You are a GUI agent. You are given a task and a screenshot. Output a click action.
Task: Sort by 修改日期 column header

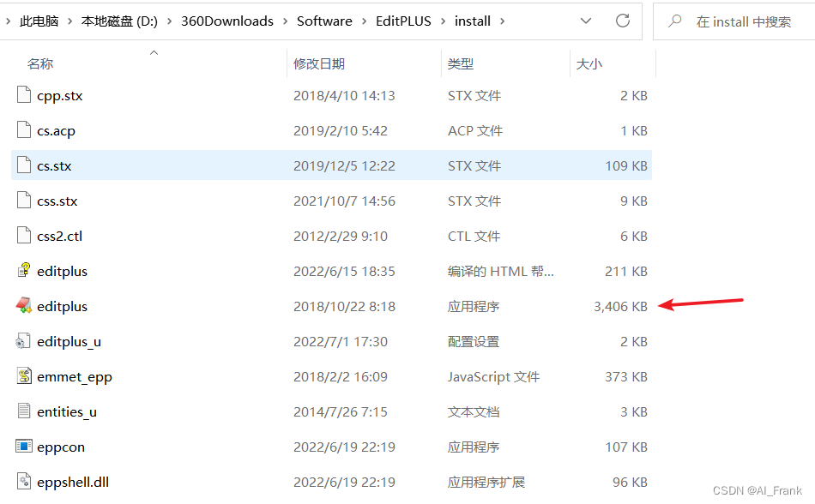click(x=319, y=63)
